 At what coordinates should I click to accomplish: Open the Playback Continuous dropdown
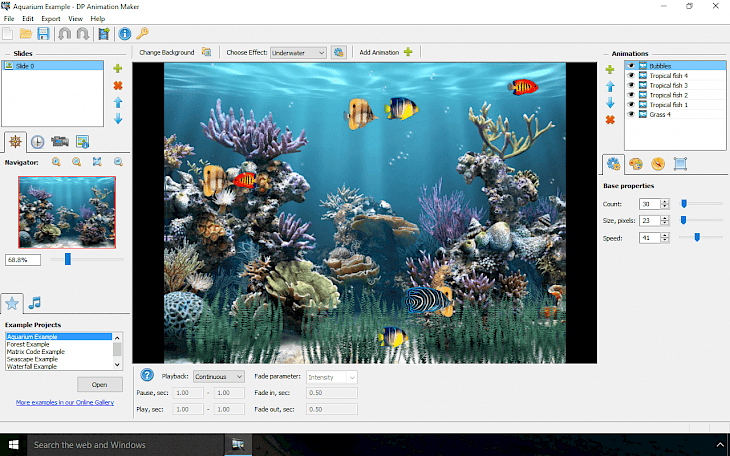click(x=219, y=376)
